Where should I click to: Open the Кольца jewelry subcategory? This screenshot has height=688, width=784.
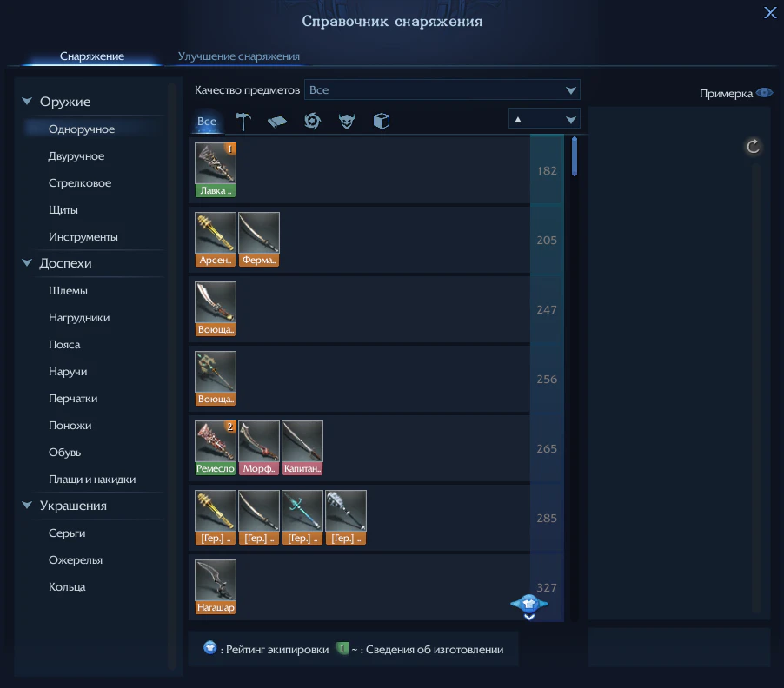click(x=67, y=587)
